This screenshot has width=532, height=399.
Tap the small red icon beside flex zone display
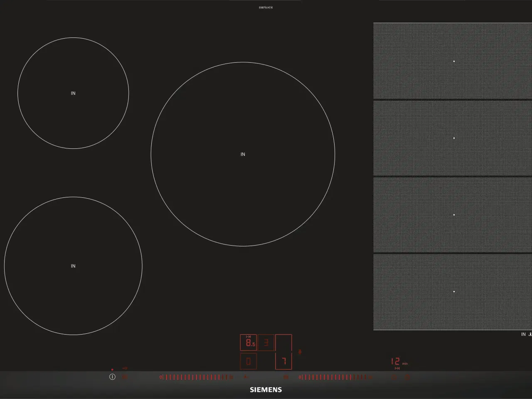[300, 352]
